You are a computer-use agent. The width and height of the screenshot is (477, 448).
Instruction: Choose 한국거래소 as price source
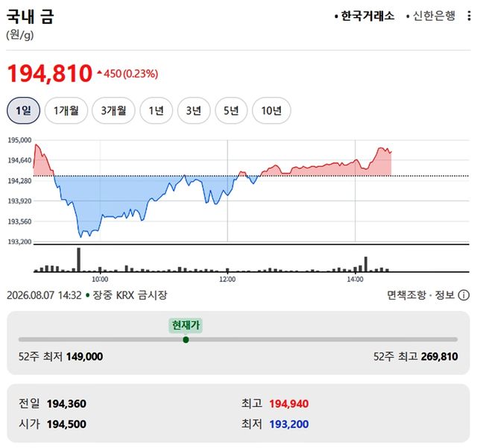364,16
